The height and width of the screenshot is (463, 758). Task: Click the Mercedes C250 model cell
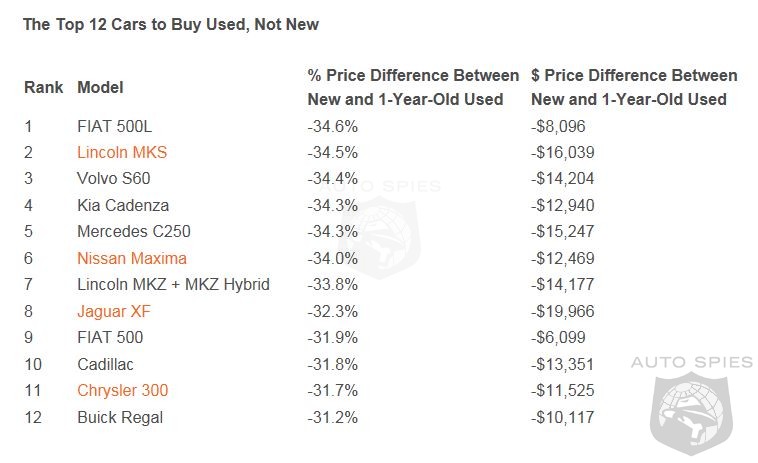click(x=133, y=232)
